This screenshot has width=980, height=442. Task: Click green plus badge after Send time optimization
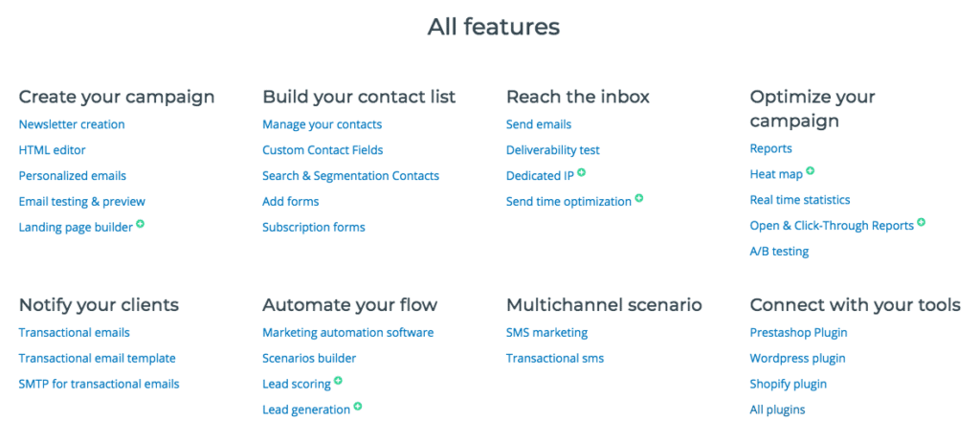coord(638,197)
